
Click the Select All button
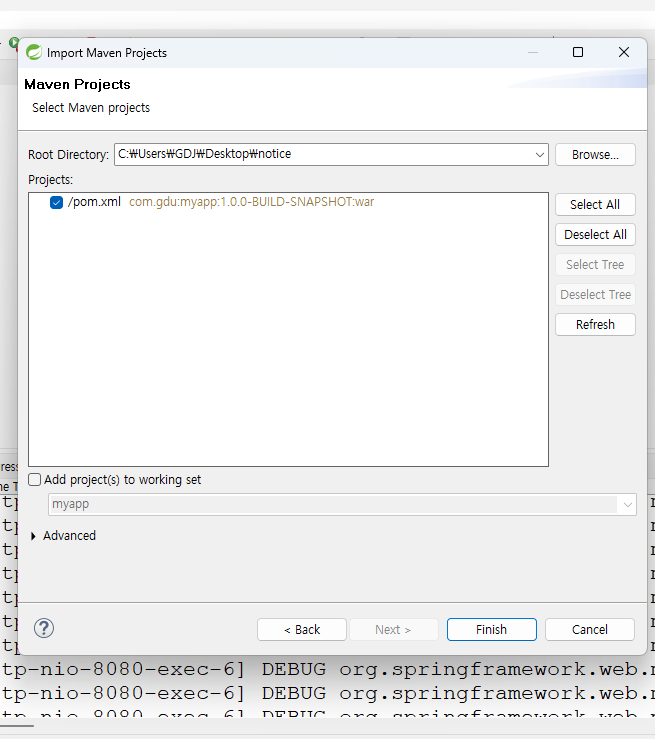[x=595, y=205]
